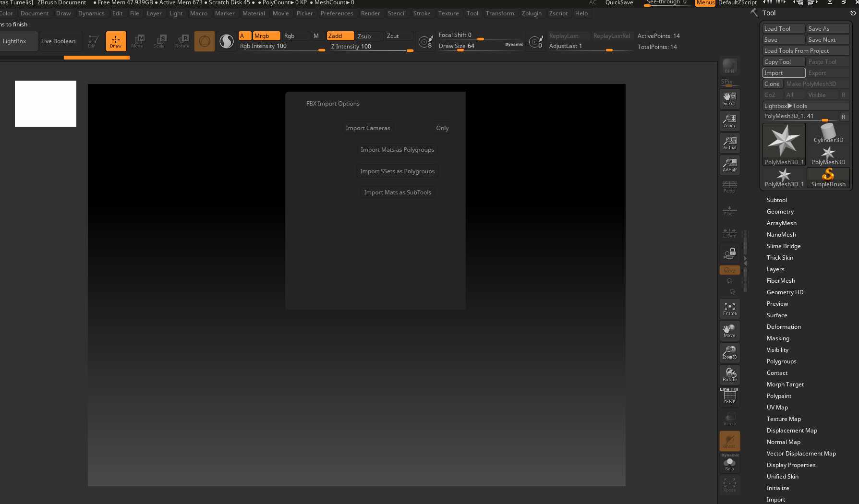
Task: Click the AAHalf icon
Action: 729,165
